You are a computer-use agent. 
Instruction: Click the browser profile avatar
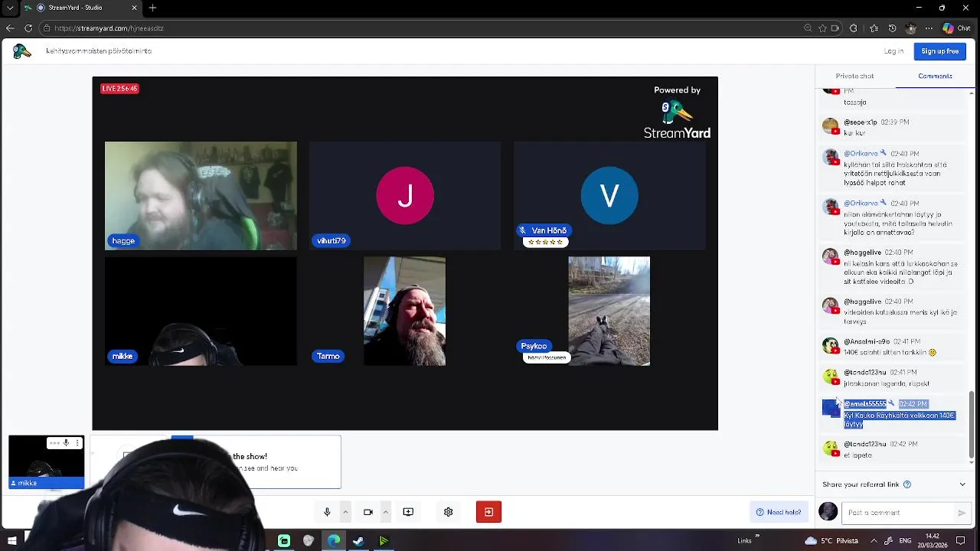click(x=910, y=28)
